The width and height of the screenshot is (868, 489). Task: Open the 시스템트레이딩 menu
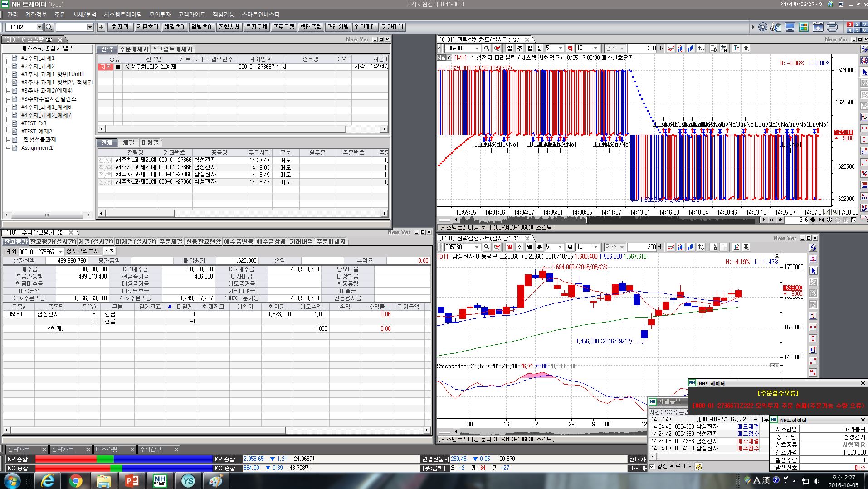coord(122,15)
